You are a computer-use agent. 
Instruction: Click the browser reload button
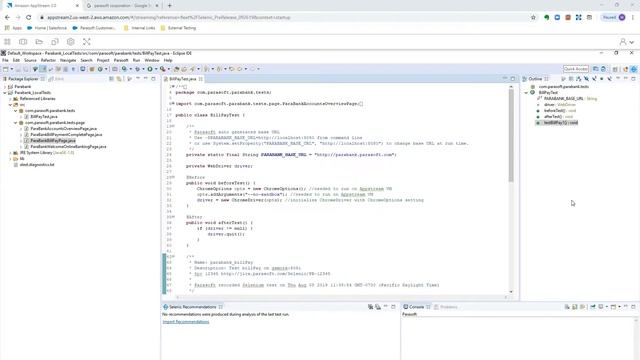point(29,18)
